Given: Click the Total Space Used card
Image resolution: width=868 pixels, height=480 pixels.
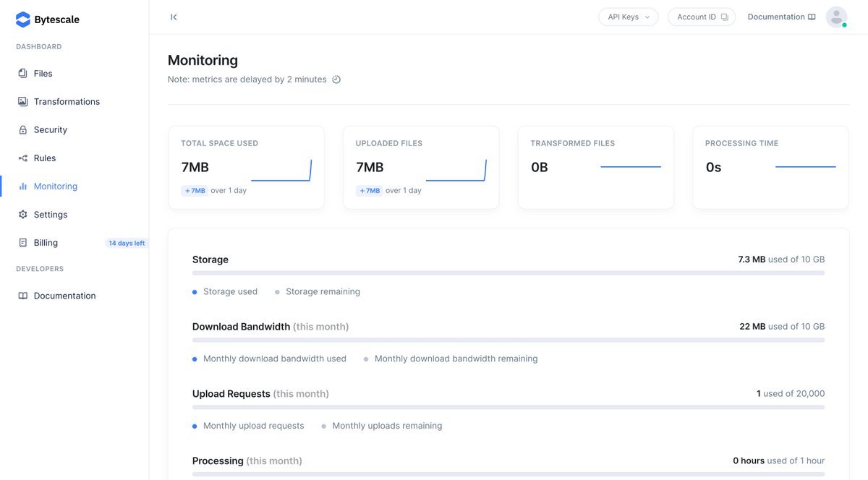Looking at the screenshot, I should coord(246,168).
